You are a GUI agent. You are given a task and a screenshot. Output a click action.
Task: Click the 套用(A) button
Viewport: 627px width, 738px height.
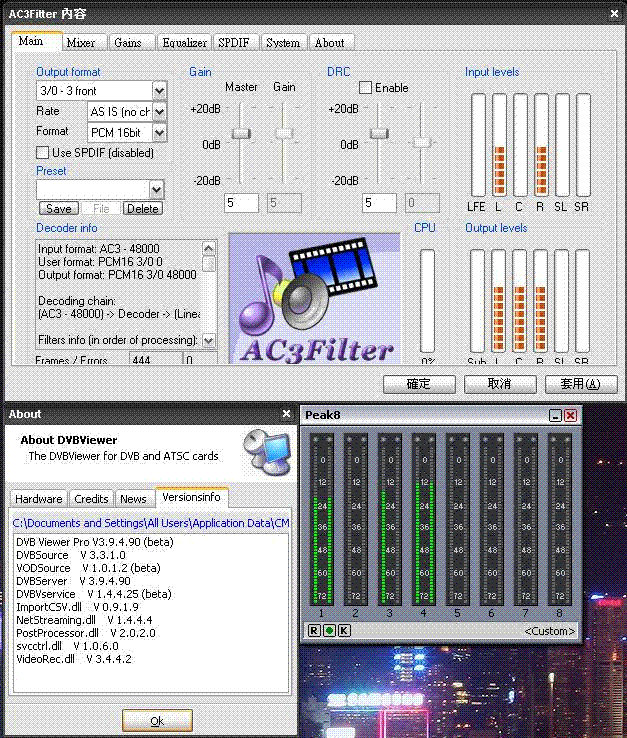point(581,384)
